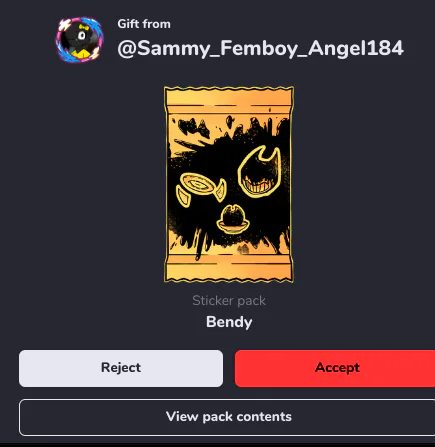Click the halo icon on the pack
The image size is (435, 447).
point(202,188)
